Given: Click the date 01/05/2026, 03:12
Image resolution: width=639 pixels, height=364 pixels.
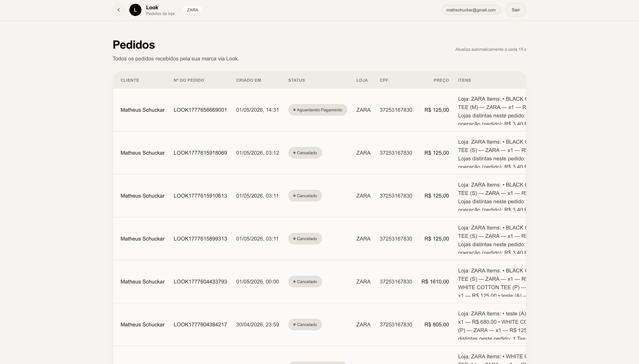Looking at the screenshot, I should point(258,153).
